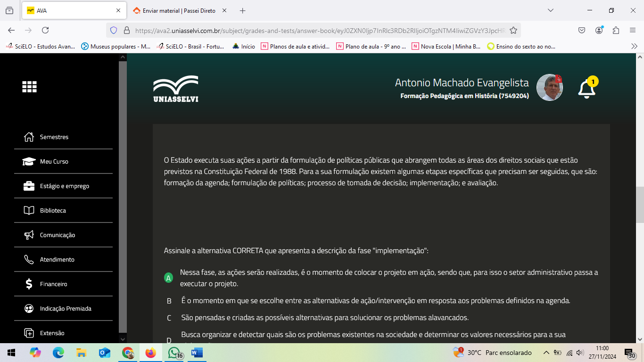Expand the bookmarks toolbar overflow chevron
Screen dimensions: 644x362
coord(634,46)
